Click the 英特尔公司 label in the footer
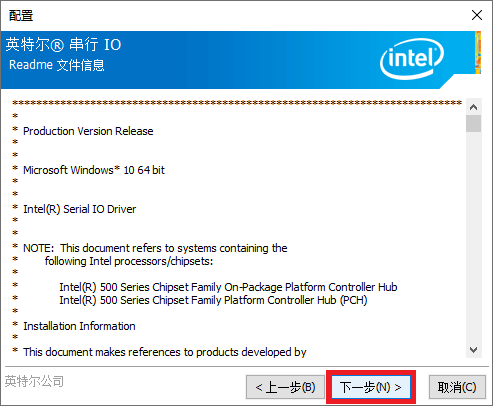 (34, 381)
